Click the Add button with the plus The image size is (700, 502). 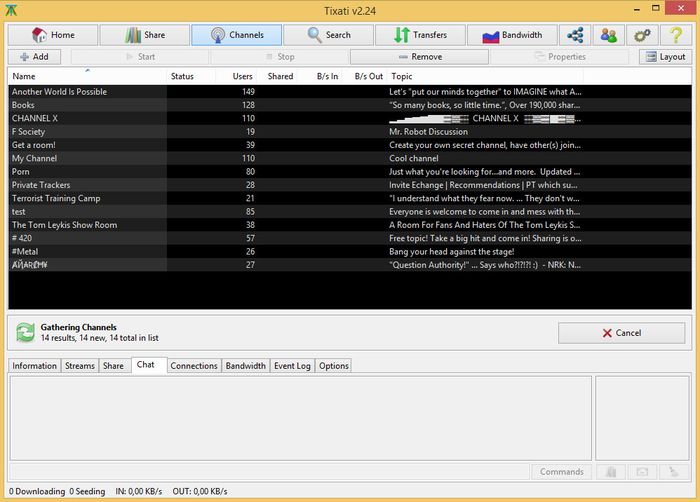(x=34, y=57)
